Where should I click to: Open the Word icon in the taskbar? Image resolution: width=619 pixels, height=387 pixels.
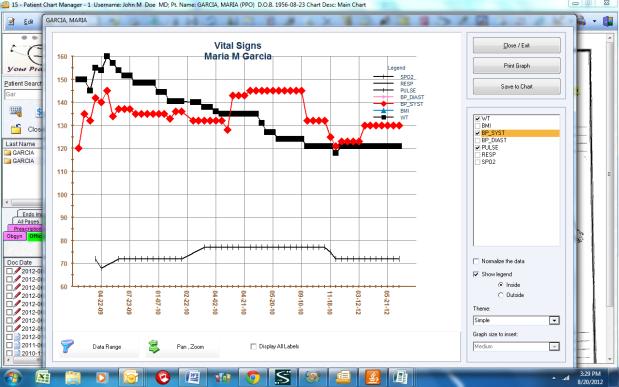(193, 377)
